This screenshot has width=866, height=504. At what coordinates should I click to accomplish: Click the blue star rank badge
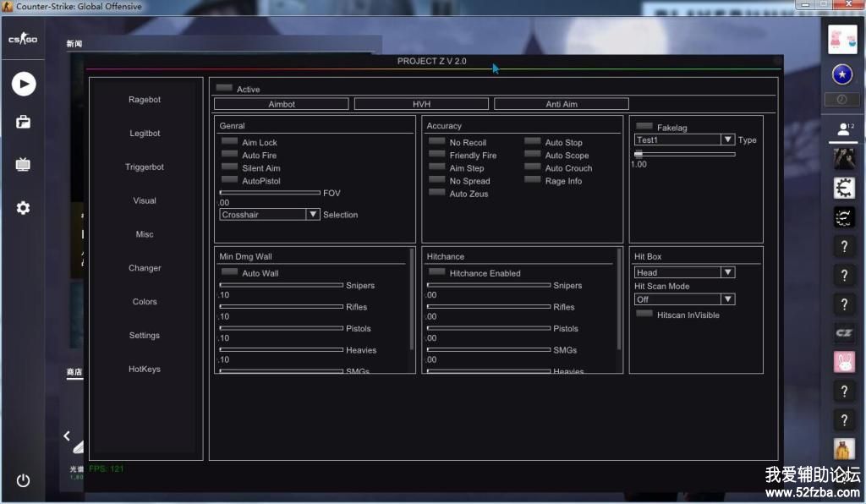pos(842,74)
